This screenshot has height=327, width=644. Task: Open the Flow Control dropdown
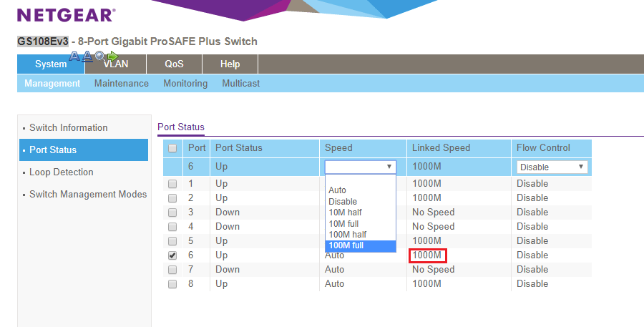pos(552,167)
